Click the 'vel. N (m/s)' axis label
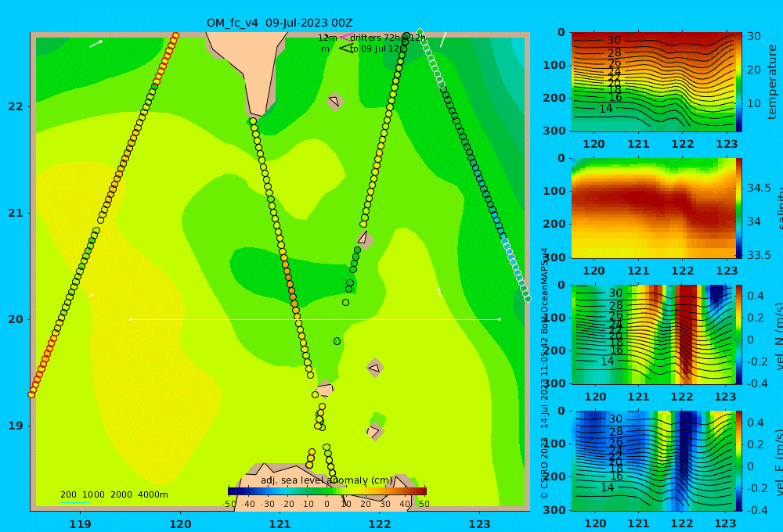The width and height of the screenshot is (783, 532). click(x=779, y=336)
